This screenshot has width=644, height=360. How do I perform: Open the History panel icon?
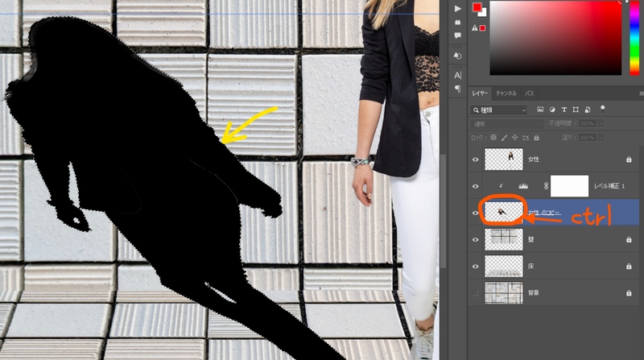click(458, 56)
